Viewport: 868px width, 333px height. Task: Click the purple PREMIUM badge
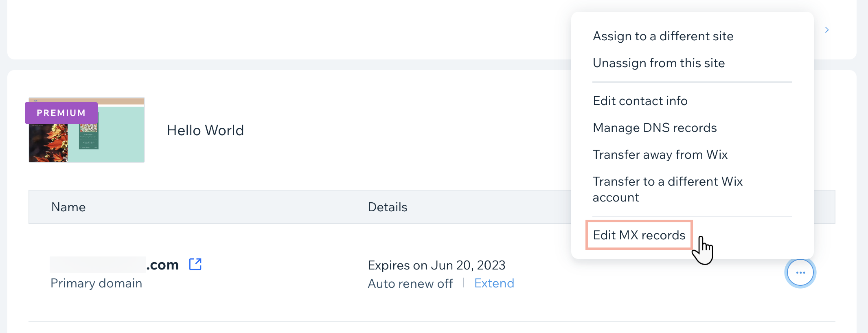point(61,113)
